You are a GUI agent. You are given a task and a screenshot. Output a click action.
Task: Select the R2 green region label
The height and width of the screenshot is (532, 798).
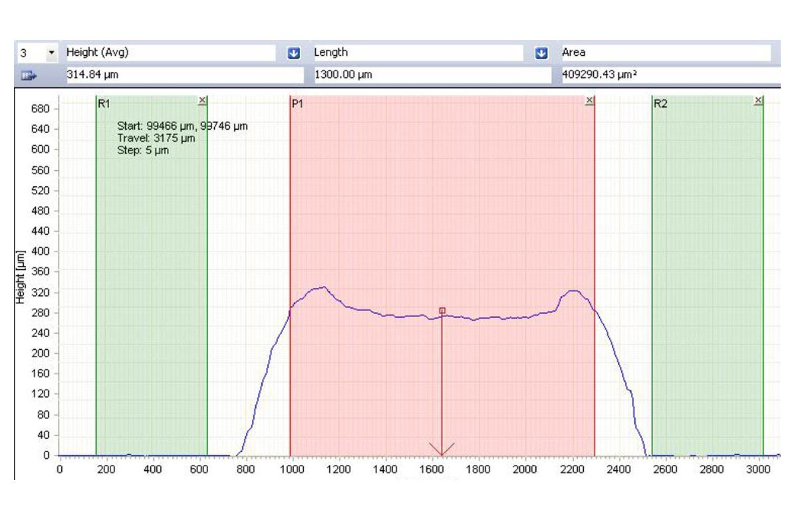pos(660,104)
